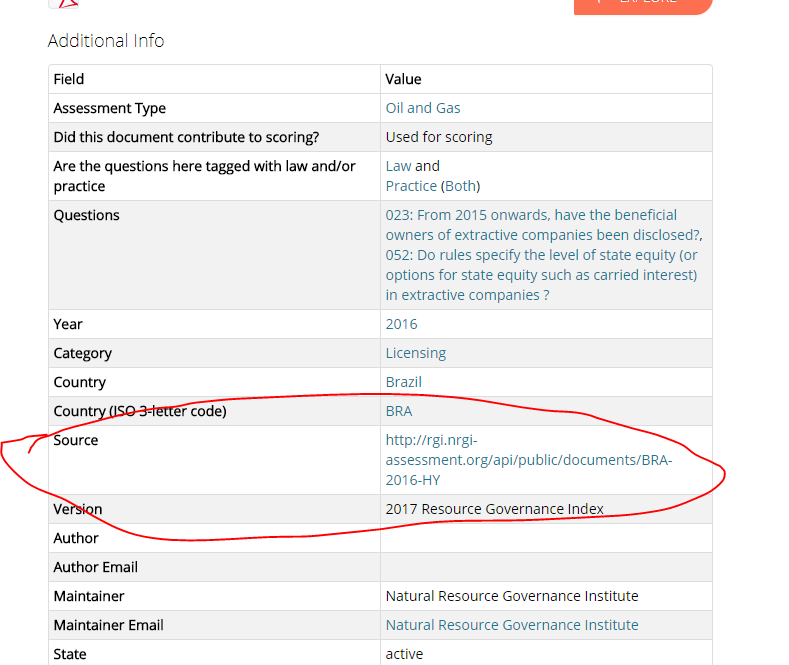Select the Maintainer field label
The width and height of the screenshot is (789, 665).
(89, 596)
